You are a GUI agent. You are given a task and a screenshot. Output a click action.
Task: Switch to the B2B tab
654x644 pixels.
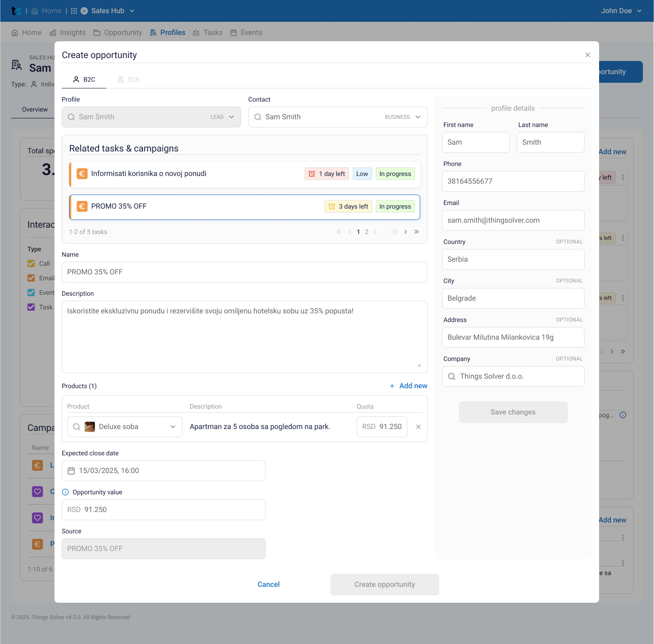tap(128, 79)
